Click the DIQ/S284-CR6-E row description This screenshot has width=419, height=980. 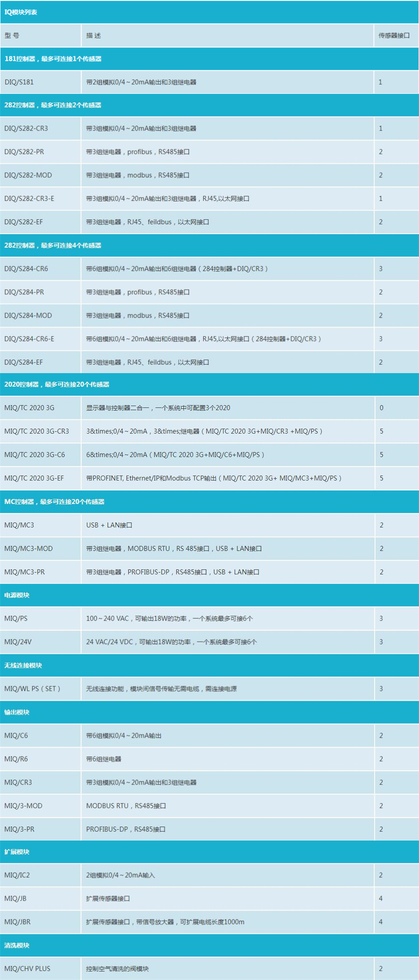[x=203, y=339]
